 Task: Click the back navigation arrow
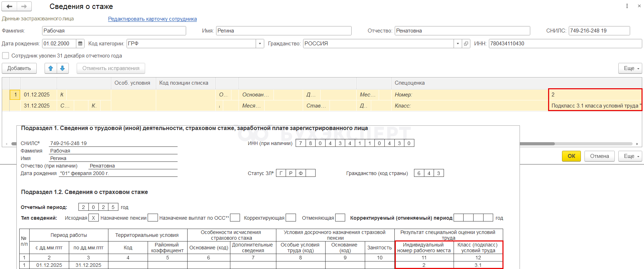coord(10,6)
